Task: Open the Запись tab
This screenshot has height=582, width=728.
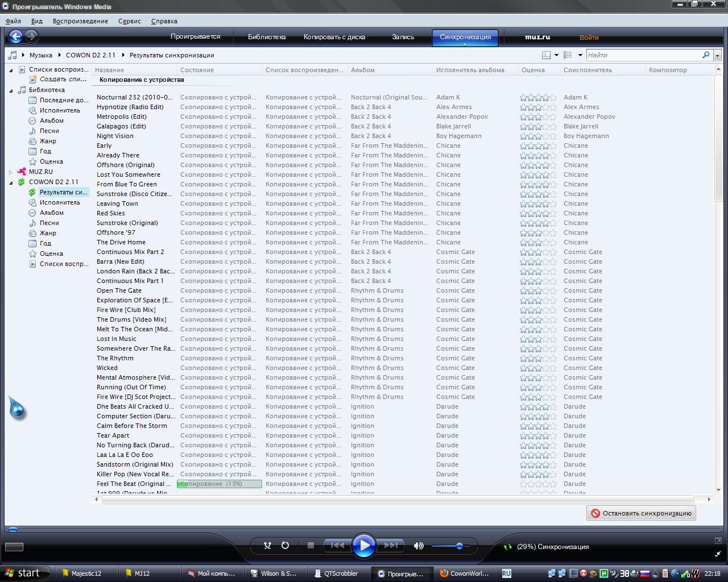Action: (x=403, y=37)
